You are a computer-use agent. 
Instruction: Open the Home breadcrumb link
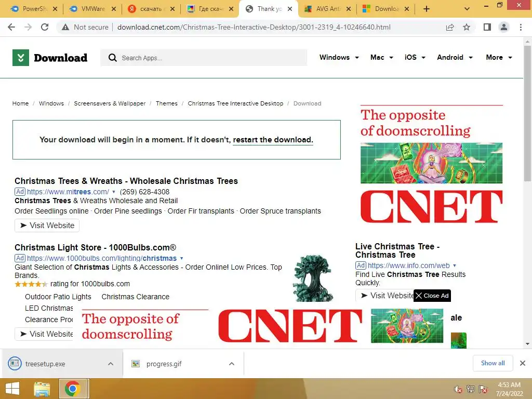[x=20, y=103]
